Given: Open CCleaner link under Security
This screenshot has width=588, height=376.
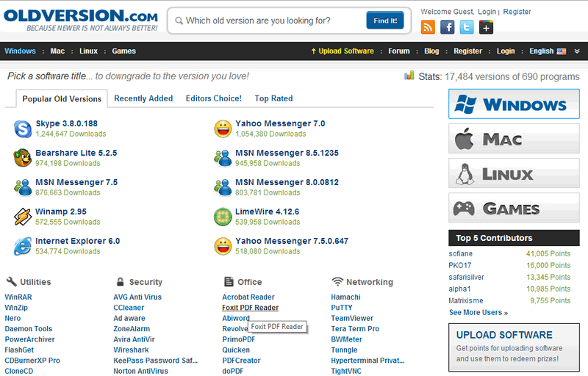Looking at the screenshot, I should click(x=129, y=308).
